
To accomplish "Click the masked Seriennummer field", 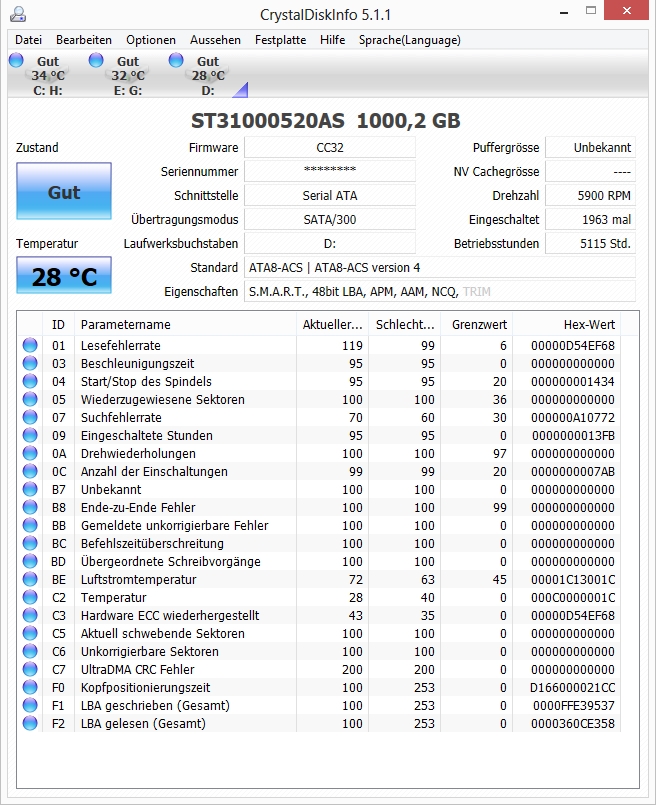I will 330,171.
